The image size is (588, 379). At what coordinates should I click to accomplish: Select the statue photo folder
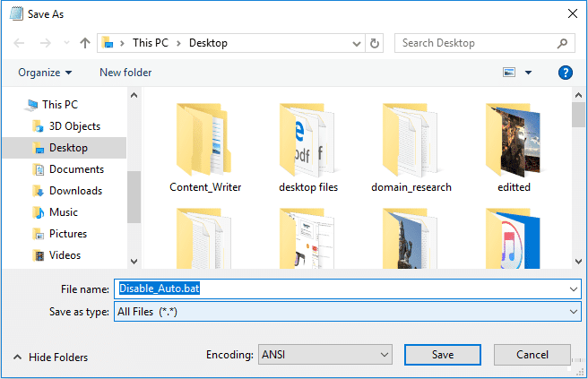pyautogui.click(x=410, y=239)
